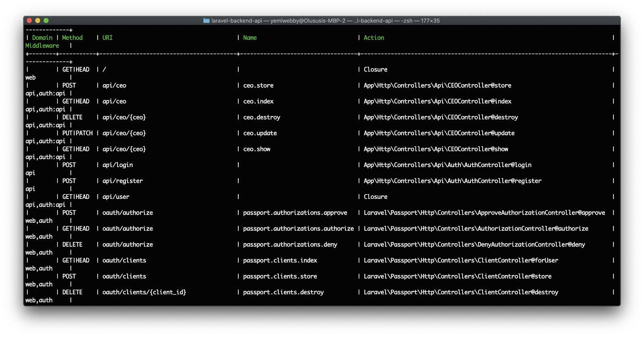Viewport: 644px width, 337px height.
Task: Click the ApproveAuthorizationController@approve action
Action: pos(485,213)
